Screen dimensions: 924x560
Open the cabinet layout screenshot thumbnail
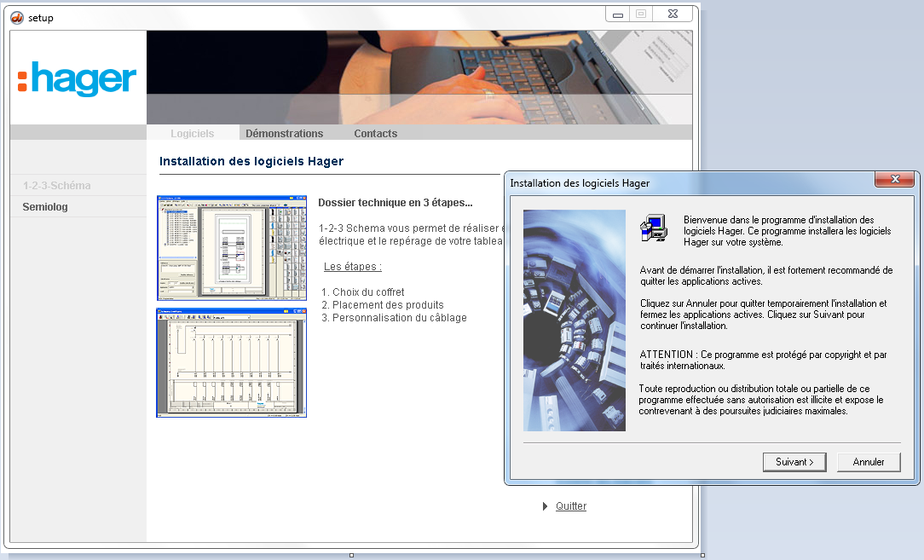232,247
